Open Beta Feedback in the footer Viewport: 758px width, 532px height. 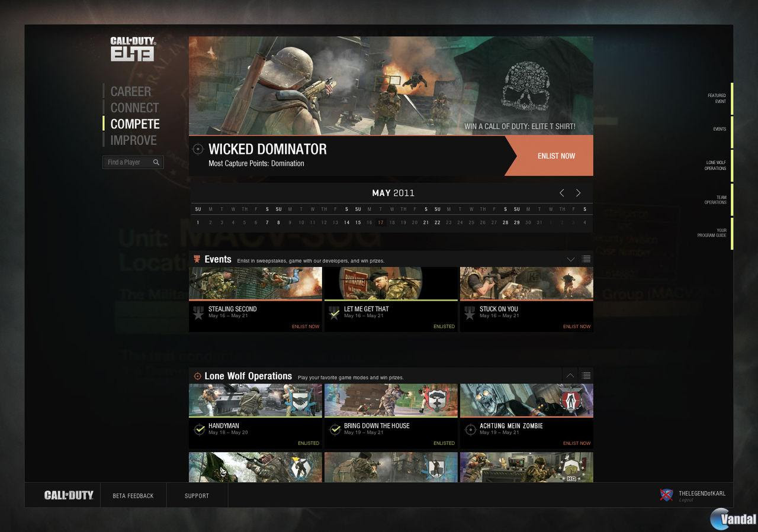click(x=133, y=496)
